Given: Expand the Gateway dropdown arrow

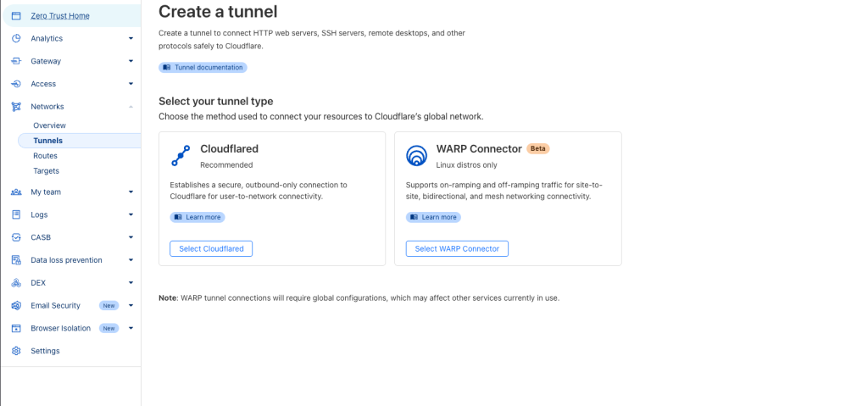Looking at the screenshot, I should (x=131, y=61).
